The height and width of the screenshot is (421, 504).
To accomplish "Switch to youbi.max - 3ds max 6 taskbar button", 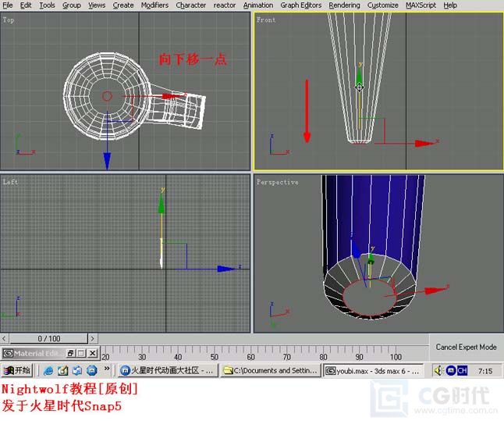I will (x=373, y=371).
